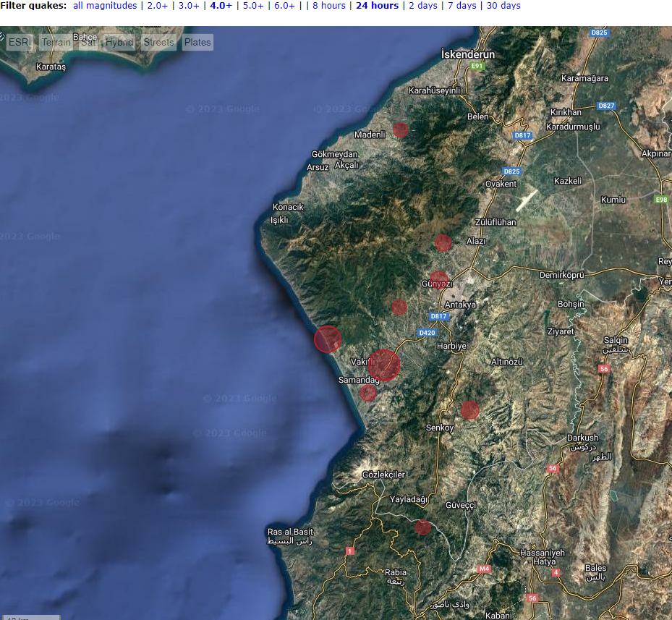Open quake marker northeast of Senköy
Screen dimensions: 672x620
click(469, 410)
